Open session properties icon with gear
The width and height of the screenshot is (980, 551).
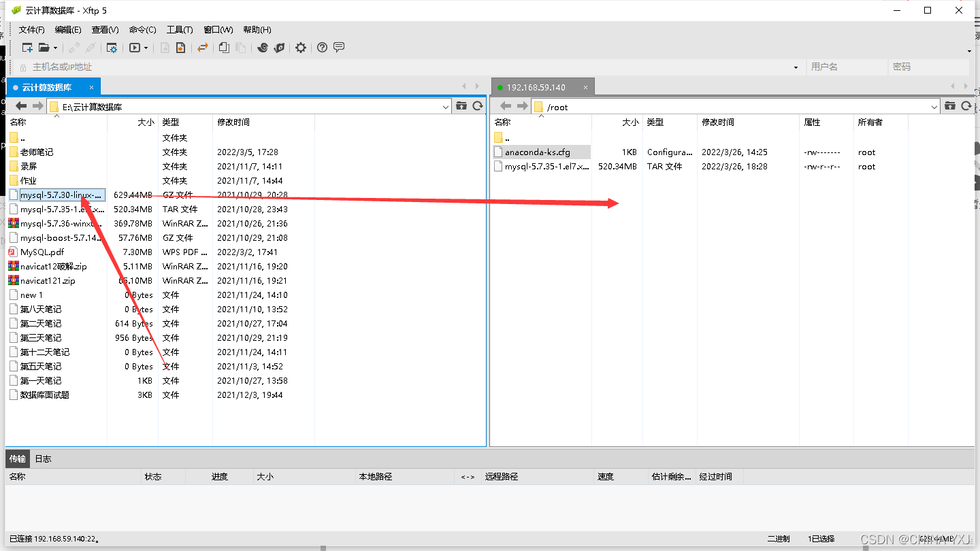coord(112,48)
